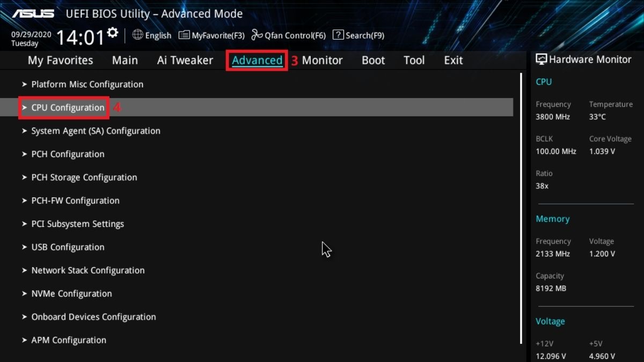Click the ASUS logo
The image size is (644, 362).
pyautogui.click(x=33, y=13)
